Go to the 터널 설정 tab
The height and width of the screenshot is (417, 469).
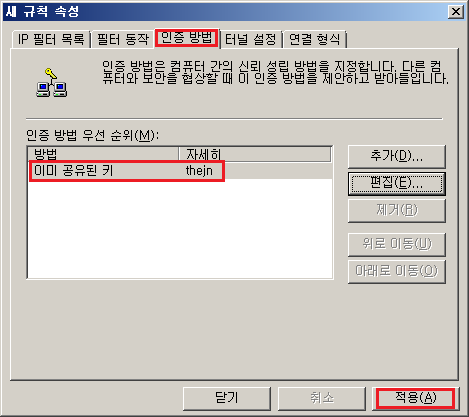point(251,39)
